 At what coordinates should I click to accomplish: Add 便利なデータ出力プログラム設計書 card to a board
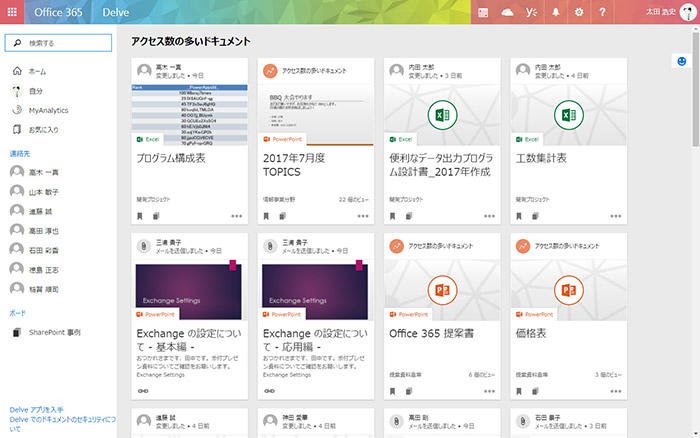click(x=409, y=216)
